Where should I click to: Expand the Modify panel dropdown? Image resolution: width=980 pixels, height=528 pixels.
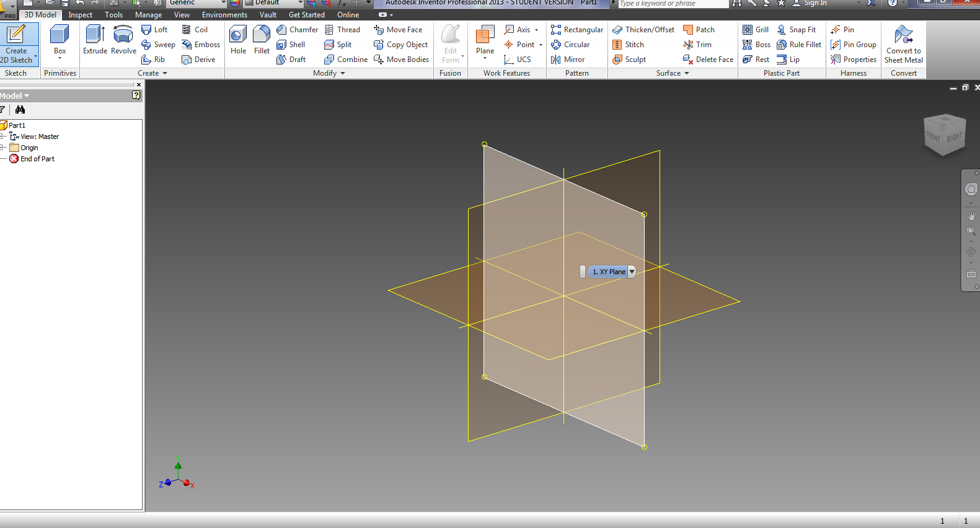(329, 73)
